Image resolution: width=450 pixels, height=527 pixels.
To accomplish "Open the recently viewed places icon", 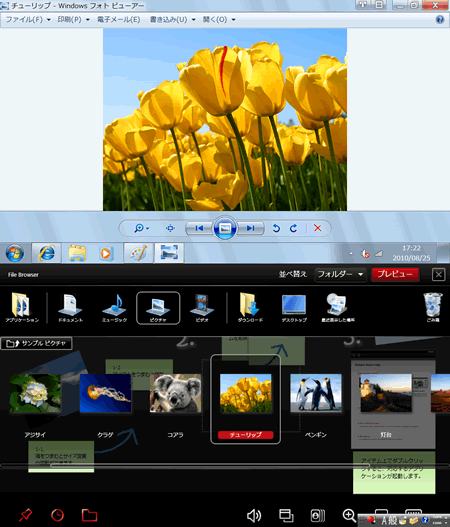I will [338, 308].
